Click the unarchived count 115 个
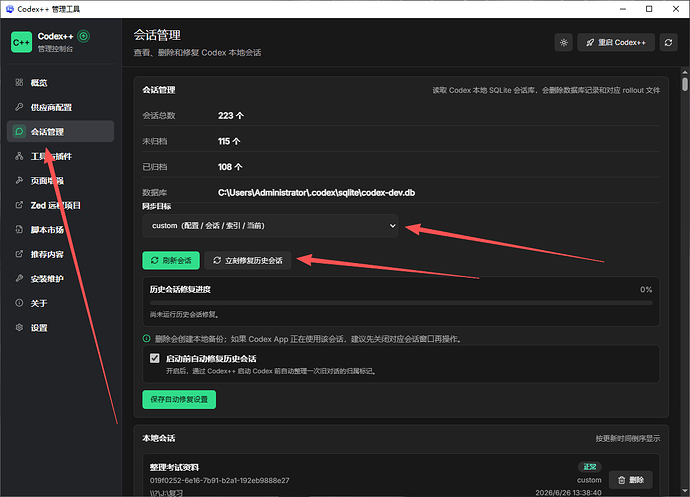Image resolution: width=690 pixels, height=497 pixels. [x=229, y=141]
